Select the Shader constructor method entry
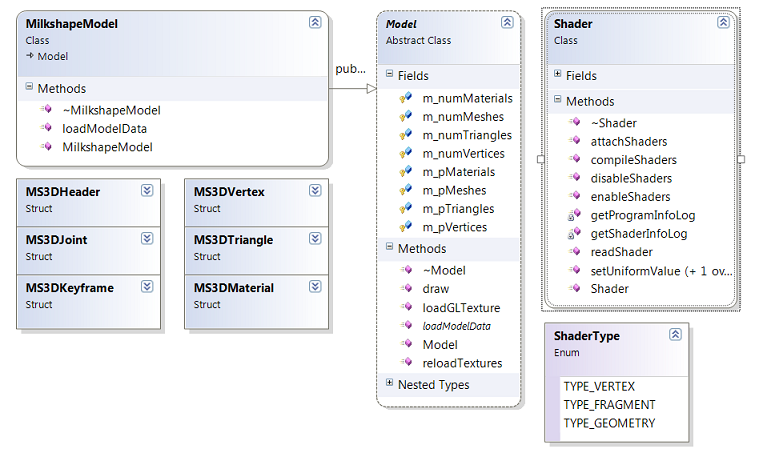The height and width of the screenshot is (457, 763). (609, 289)
